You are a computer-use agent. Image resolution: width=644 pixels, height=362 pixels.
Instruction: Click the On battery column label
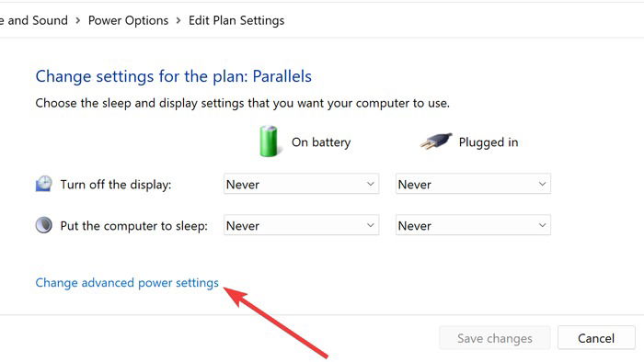[321, 142]
